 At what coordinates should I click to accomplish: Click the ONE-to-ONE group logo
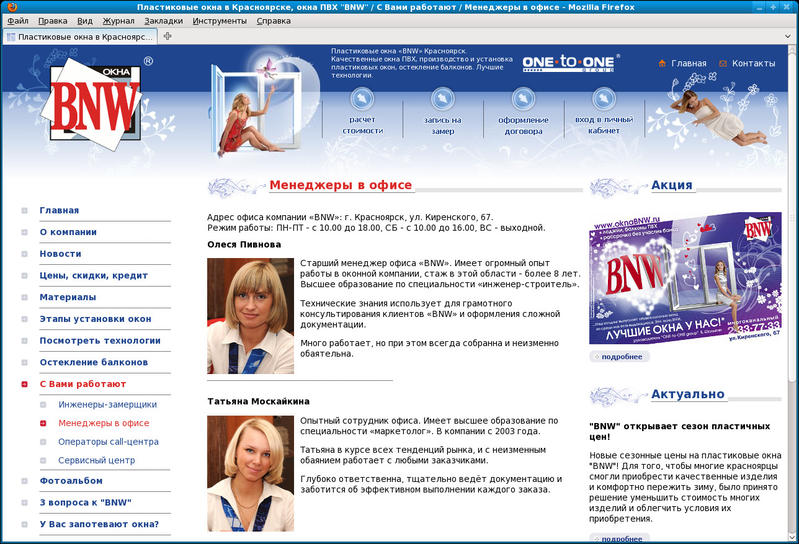(571, 63)
